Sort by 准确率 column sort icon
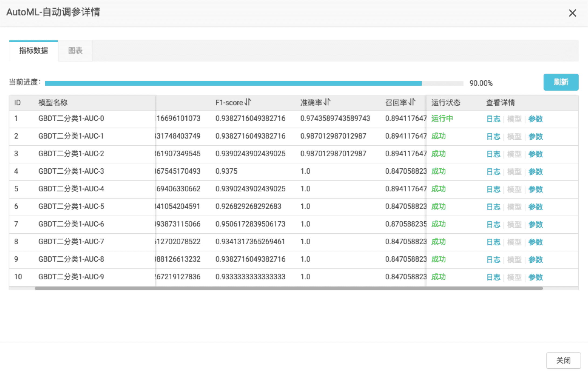588x377 pixels. point(327,102)
